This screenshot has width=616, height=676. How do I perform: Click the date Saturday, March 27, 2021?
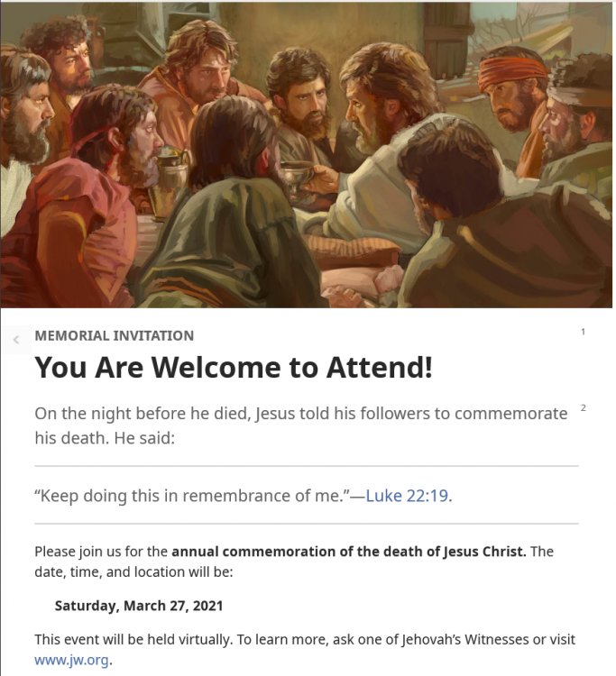(139, 606)
